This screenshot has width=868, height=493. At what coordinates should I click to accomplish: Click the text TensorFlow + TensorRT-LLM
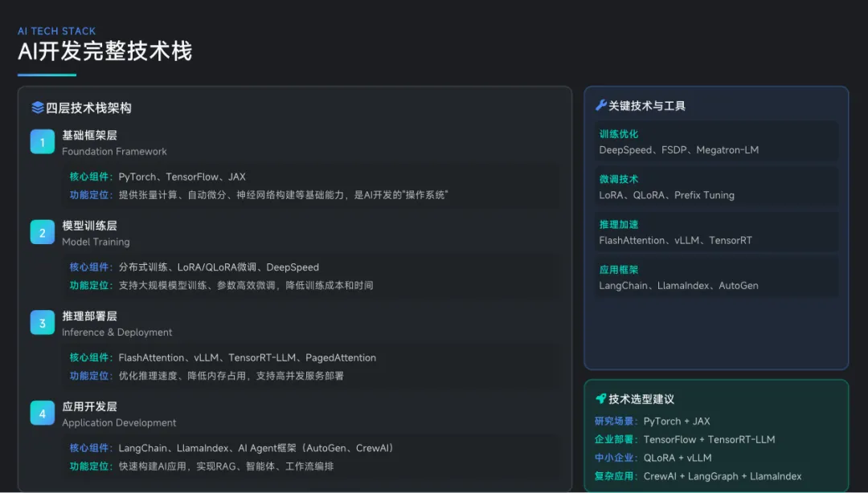click(709, 440)
